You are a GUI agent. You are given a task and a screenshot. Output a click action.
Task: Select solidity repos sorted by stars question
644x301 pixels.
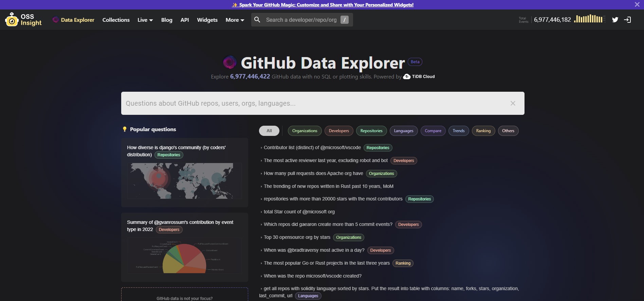click(389, 292)
